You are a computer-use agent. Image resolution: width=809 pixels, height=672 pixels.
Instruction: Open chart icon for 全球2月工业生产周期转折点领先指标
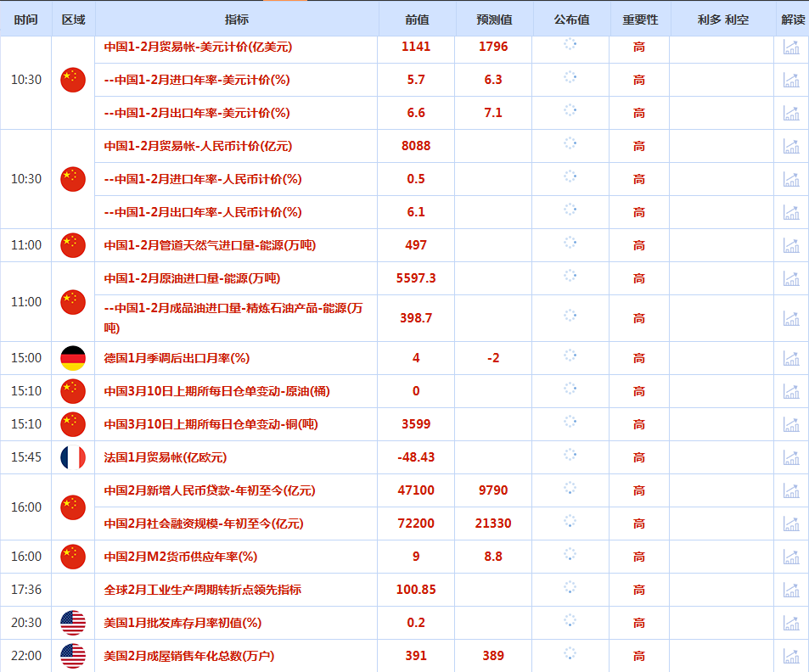(x=791, y=590)
